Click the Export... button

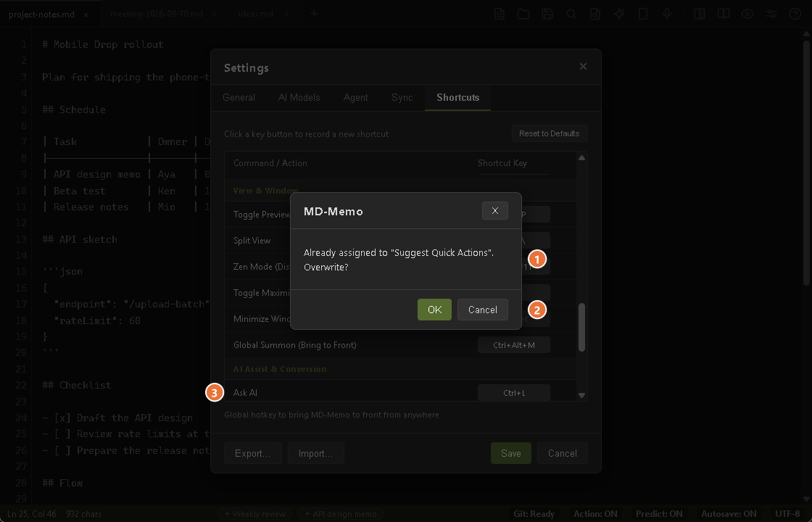click(x=253, y=453)
